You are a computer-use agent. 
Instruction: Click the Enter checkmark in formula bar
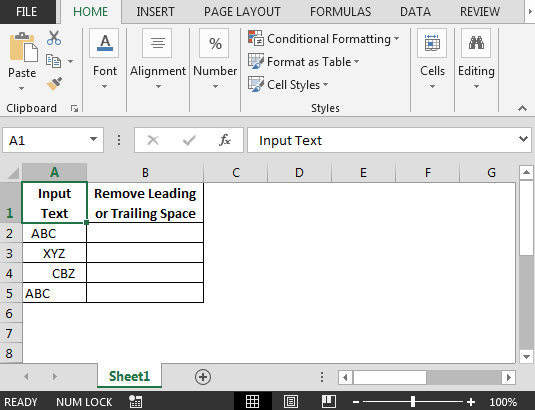pos(189,140)
